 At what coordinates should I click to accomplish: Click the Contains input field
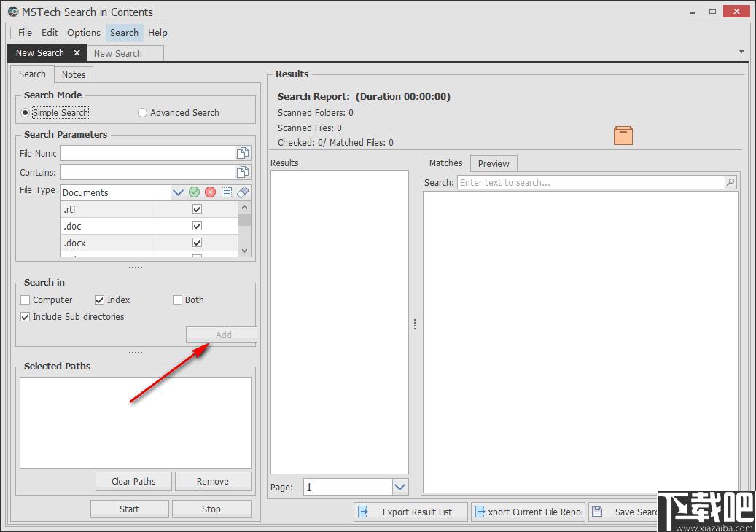[x=147, y=172]
